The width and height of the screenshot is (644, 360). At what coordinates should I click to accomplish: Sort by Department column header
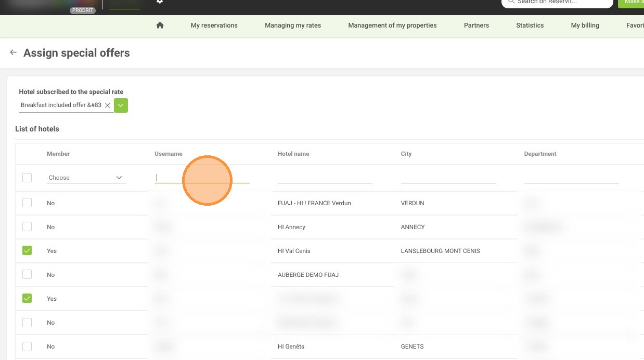point(540,154)
